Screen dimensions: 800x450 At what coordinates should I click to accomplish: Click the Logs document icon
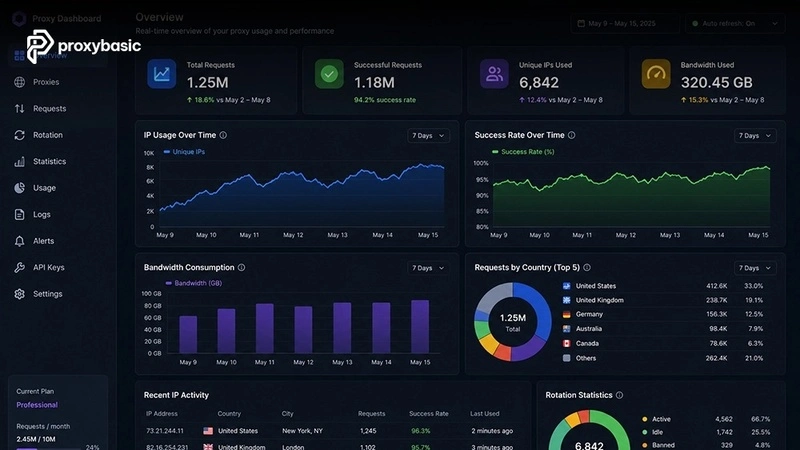[19, 214]
